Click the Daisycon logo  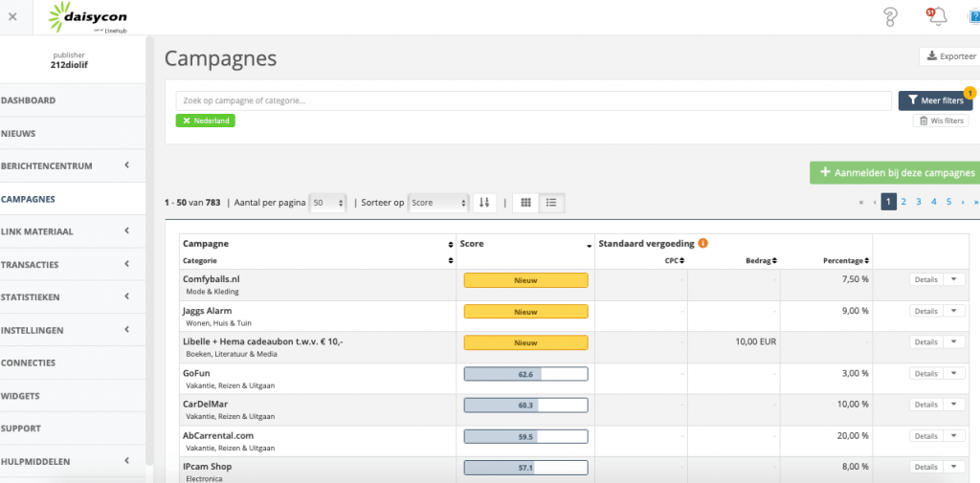(x=87, y=17)
